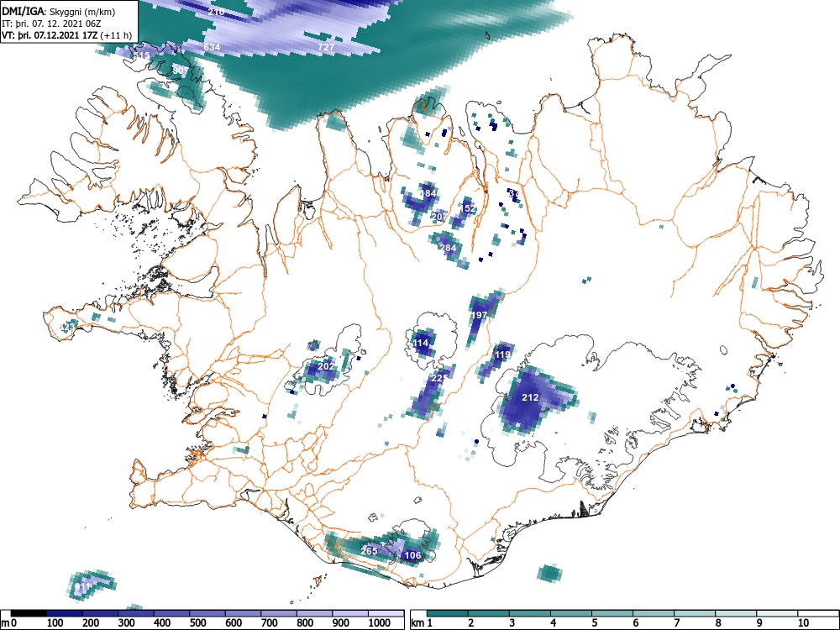Click the dark teal 1 km legend swatch
Viewport: 840px width, 630px height.
pyautogui.click(x=448, y=613)
